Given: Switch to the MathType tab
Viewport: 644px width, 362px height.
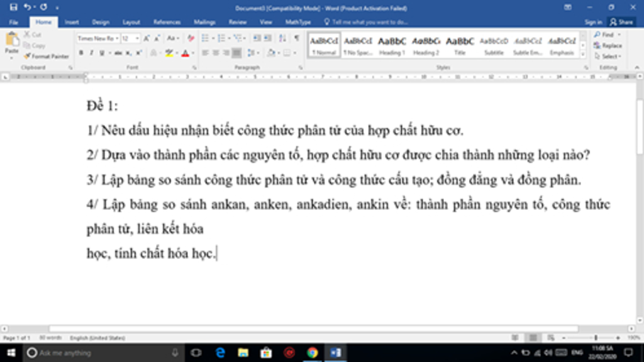Looking at the screenshot, I should (297, 22).
